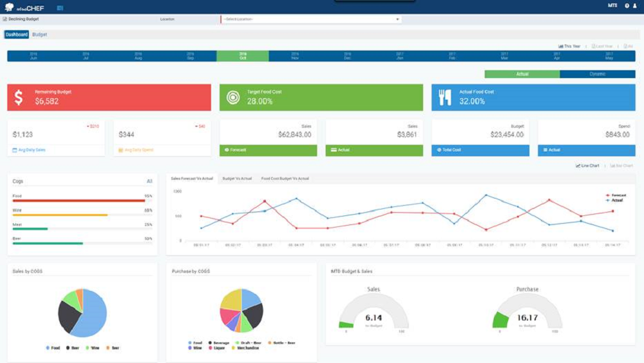The width and height of the screenshot is (644, 363).
Task: Click the blue Total Cost bar
Action: 480,150
